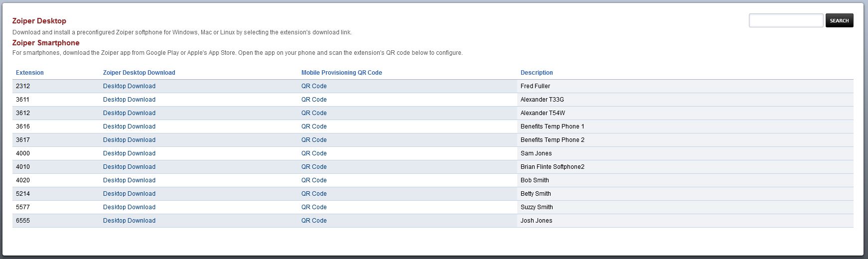Screen dimensions: 868x259
Task: Click the Brian Flinte Softphone2 description
Action: (x=553, y=167)
